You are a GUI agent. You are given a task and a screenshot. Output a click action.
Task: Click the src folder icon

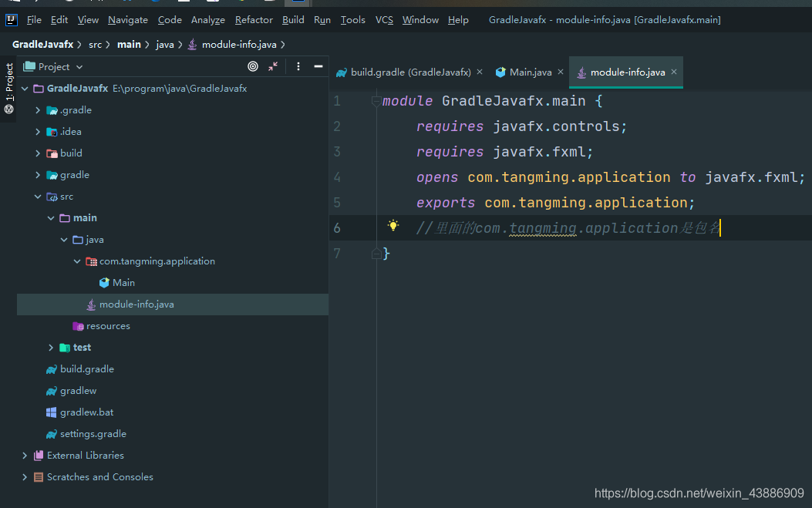[x=52, y=197]
